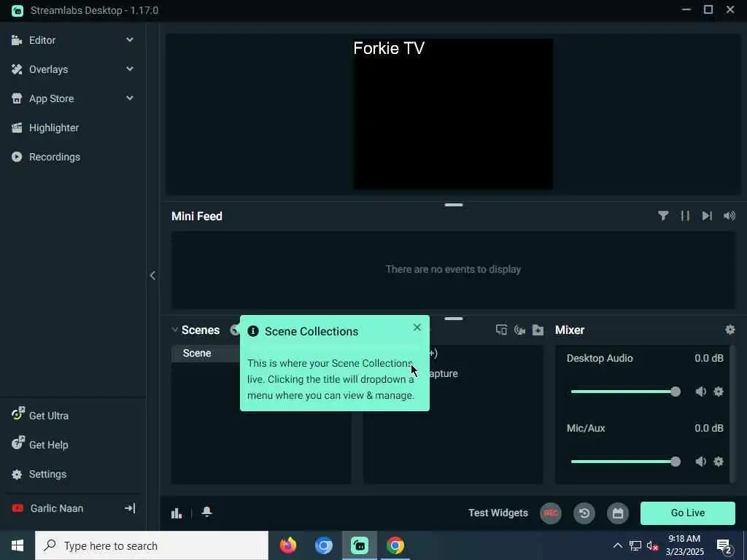Screen dimensions: 747x560
Task: Adjust the Mic/Aux volume slider
Action: (x=625, y=462)
